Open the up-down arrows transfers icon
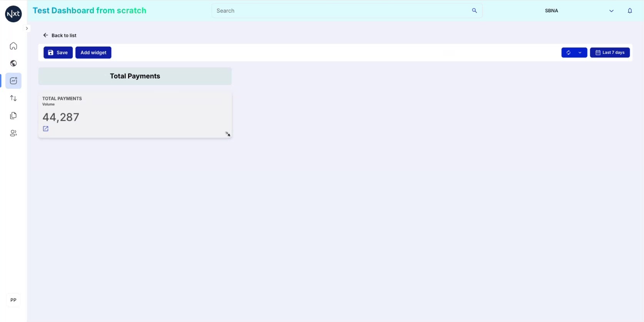 click(13, 98)
